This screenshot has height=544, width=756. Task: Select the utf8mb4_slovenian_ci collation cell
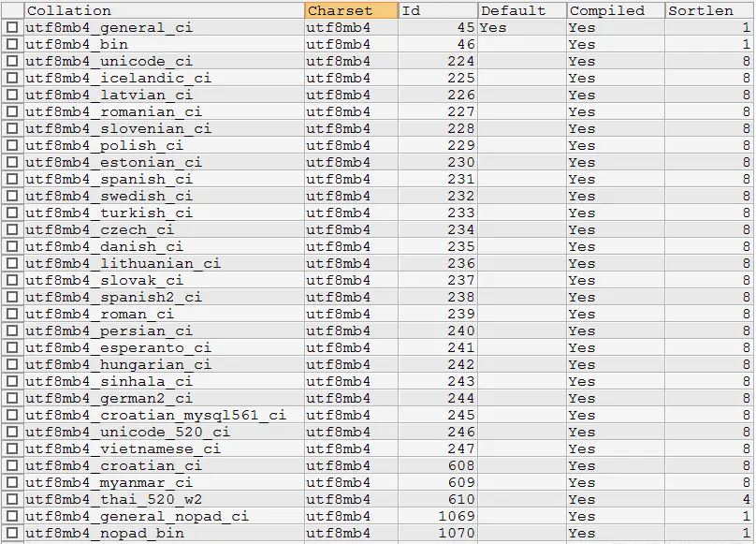tap(165, 128)
